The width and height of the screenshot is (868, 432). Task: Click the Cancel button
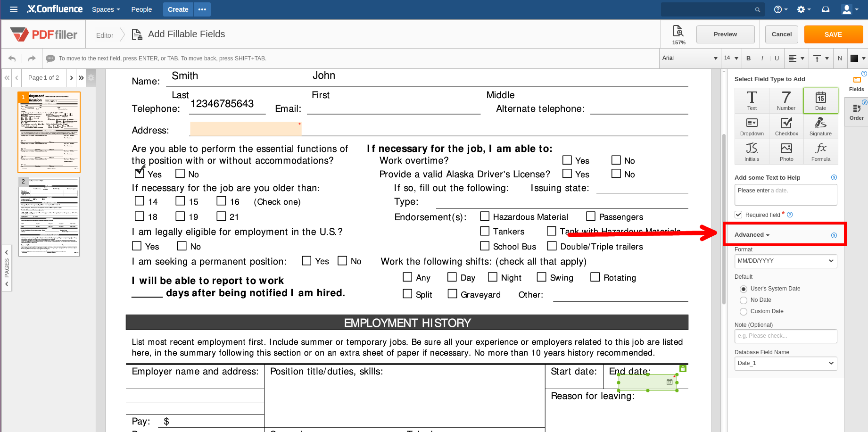(x=781, y=34)
